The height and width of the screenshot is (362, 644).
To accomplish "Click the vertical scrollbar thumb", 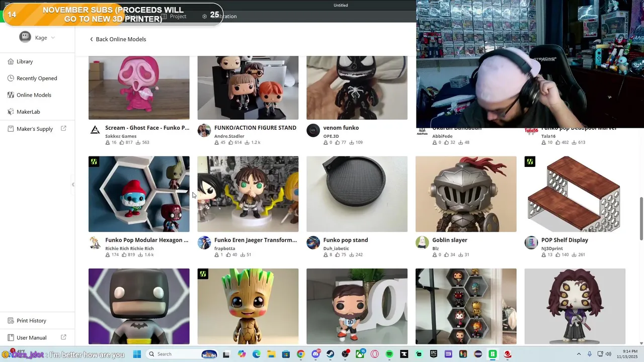I will pyautogui.click(x=641, y=219).
